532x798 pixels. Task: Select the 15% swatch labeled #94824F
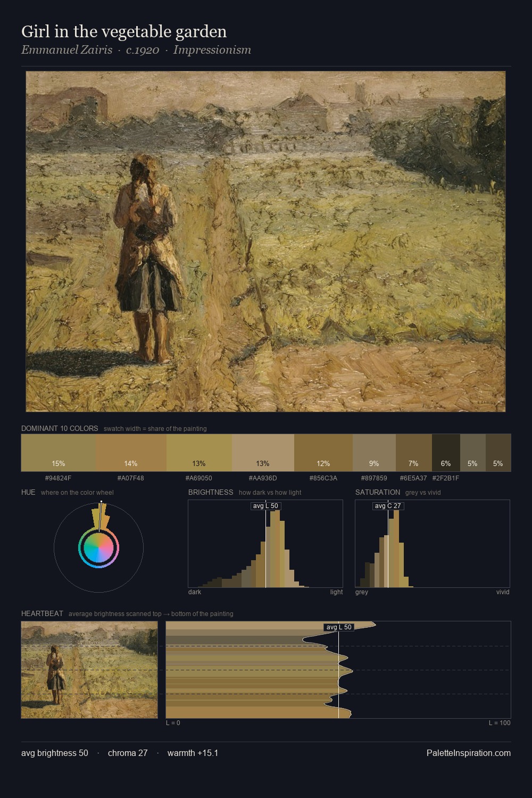click(59, 453)
